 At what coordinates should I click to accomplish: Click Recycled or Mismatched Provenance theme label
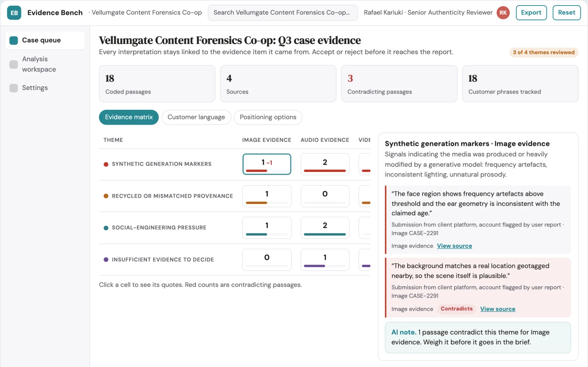point(172,196)
